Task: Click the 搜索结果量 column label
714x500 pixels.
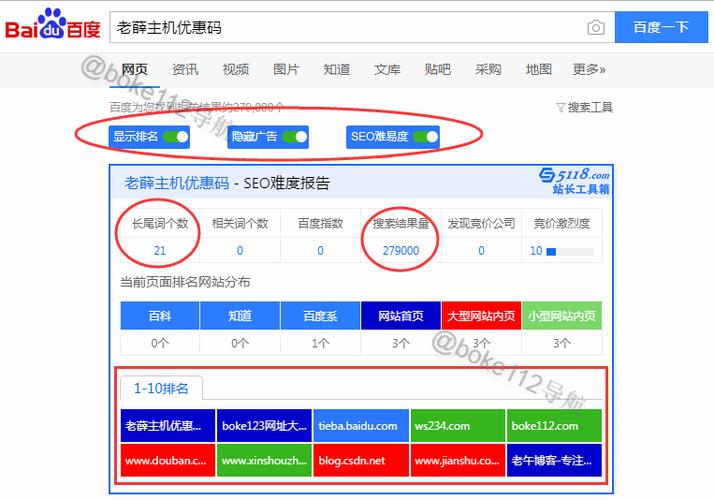Action: pos(401,224)
